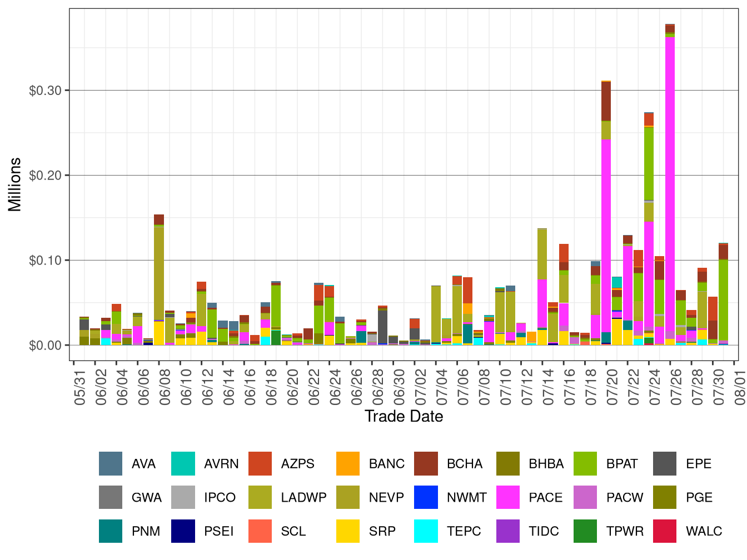Click the BHBA legend color swatch
This screenshot has height=560, width=747.
(x=508, y=464)
